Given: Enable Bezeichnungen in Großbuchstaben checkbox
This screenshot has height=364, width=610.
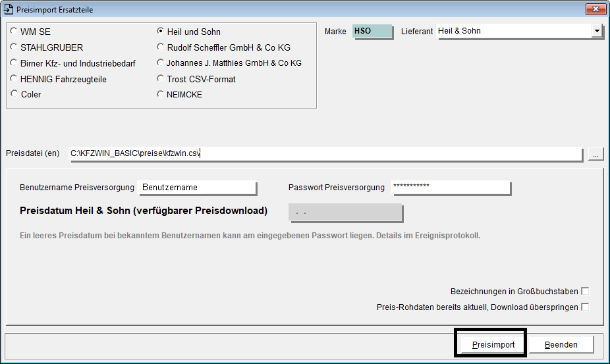Looking at the screenshot, I should [x=585, y=291].
